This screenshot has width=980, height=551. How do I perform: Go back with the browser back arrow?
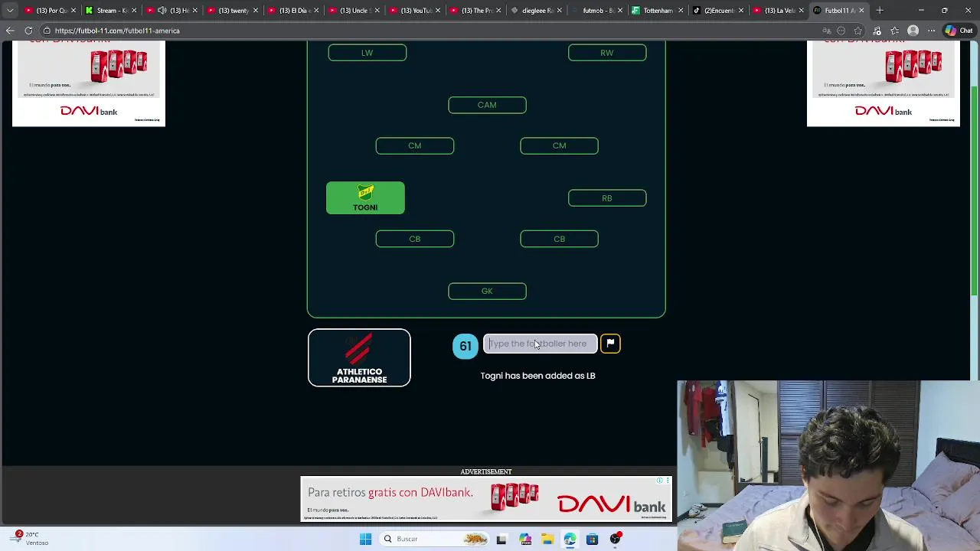[x=10, y=31]
